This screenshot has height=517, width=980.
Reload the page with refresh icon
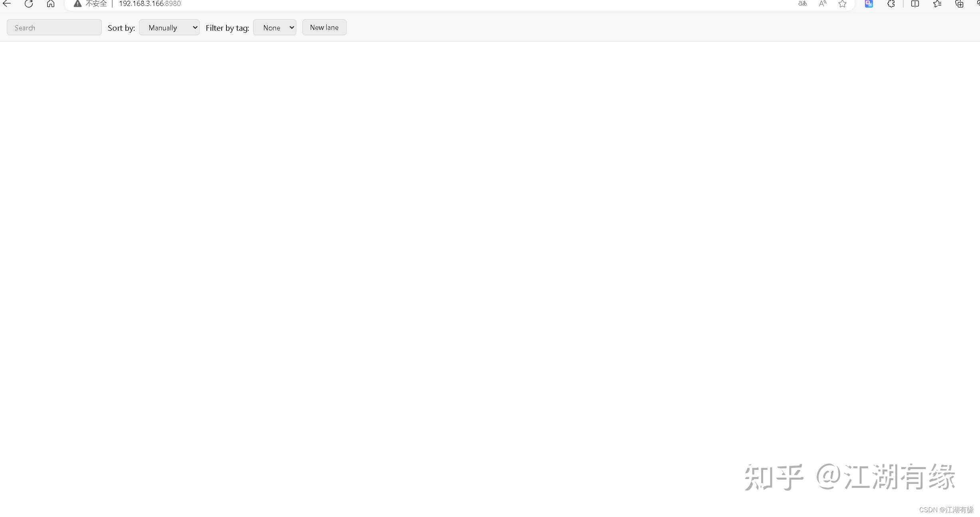(29, 4)
